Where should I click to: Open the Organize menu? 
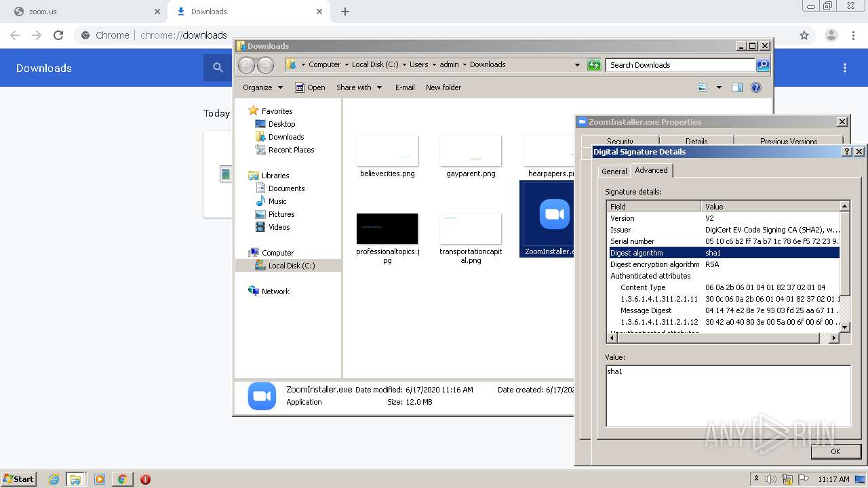click(262, 87)
